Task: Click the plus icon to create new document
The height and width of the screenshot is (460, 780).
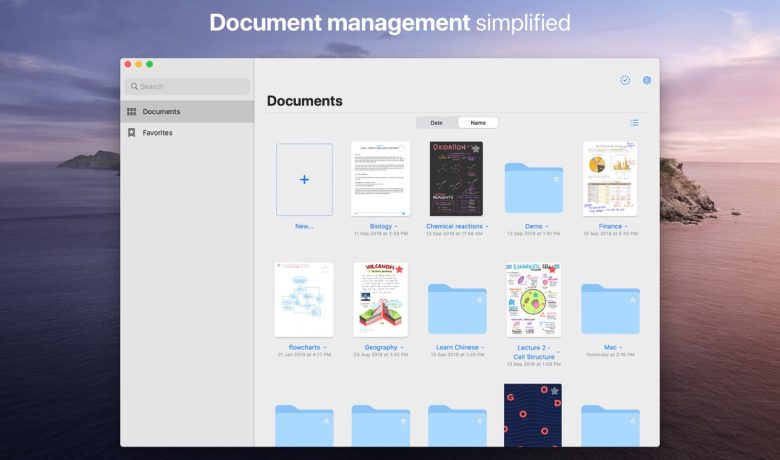Action: coord(304,180)
